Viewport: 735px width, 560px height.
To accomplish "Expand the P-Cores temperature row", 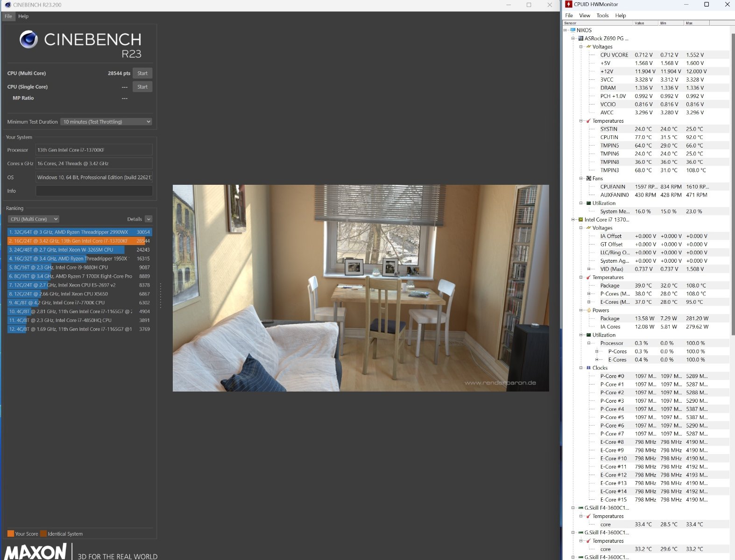I will pos(589,294).
